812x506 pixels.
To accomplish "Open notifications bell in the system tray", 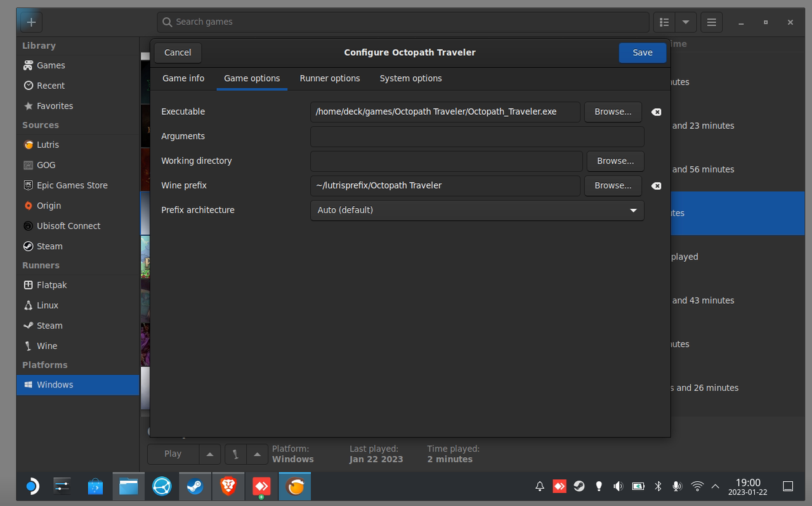I will pyautogui.click(x=540, y=486).
